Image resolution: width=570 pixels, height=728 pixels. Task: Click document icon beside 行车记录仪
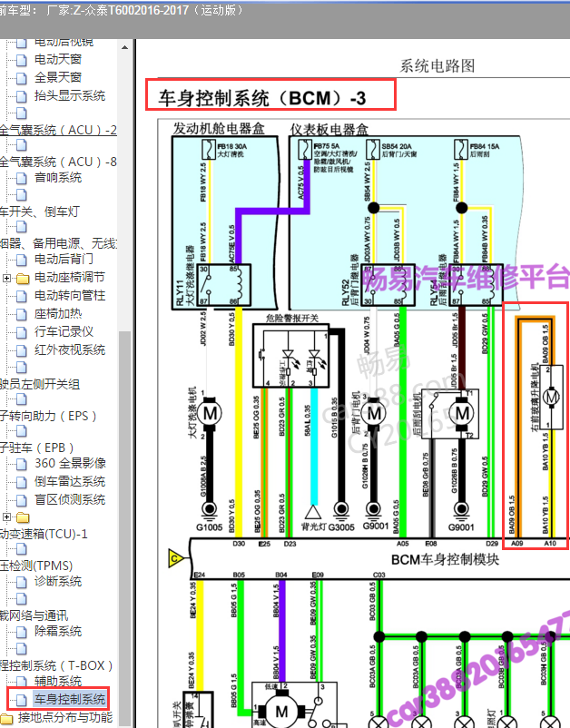pos(22,332)
